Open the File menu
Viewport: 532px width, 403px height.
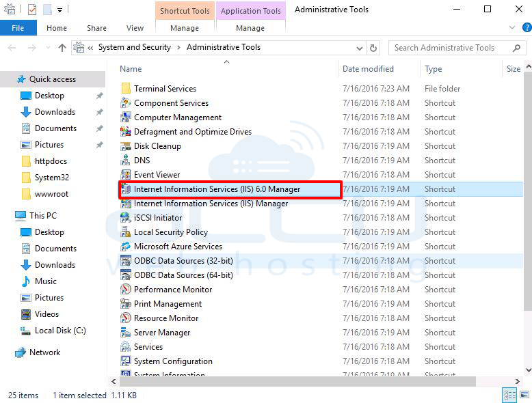[x=18, y=28]
